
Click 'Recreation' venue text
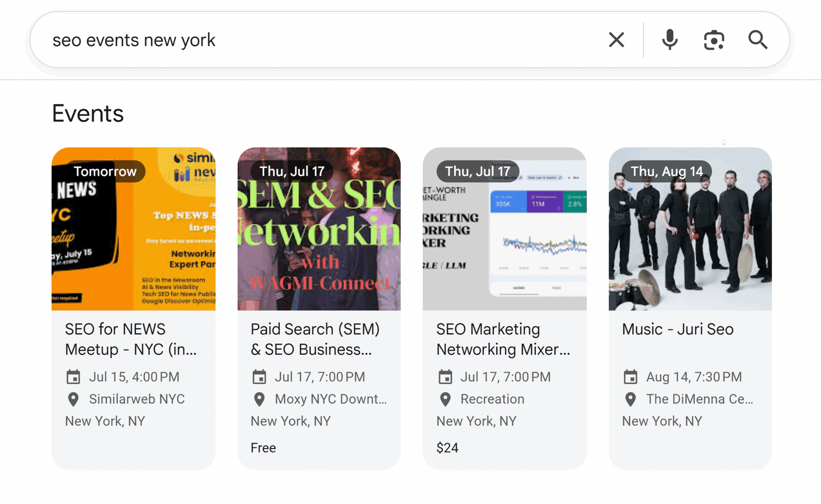pos(492,399)
